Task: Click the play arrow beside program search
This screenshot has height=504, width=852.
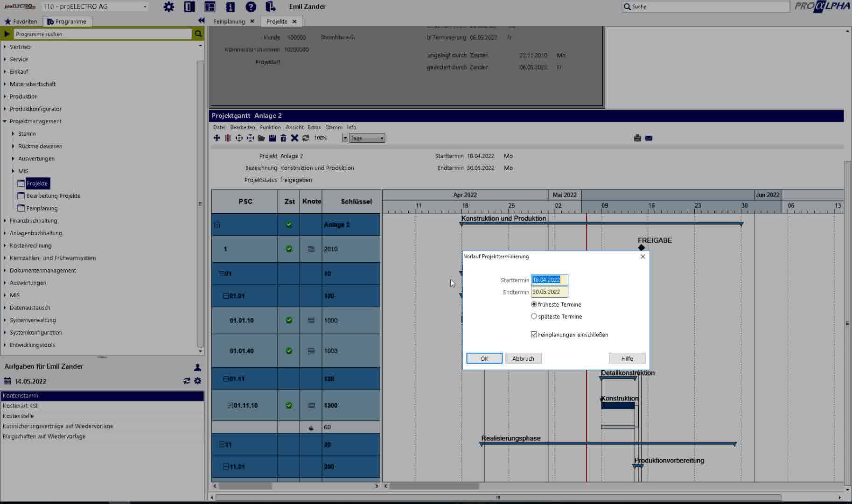Action: pyautogui.click(x=7, y=34)
